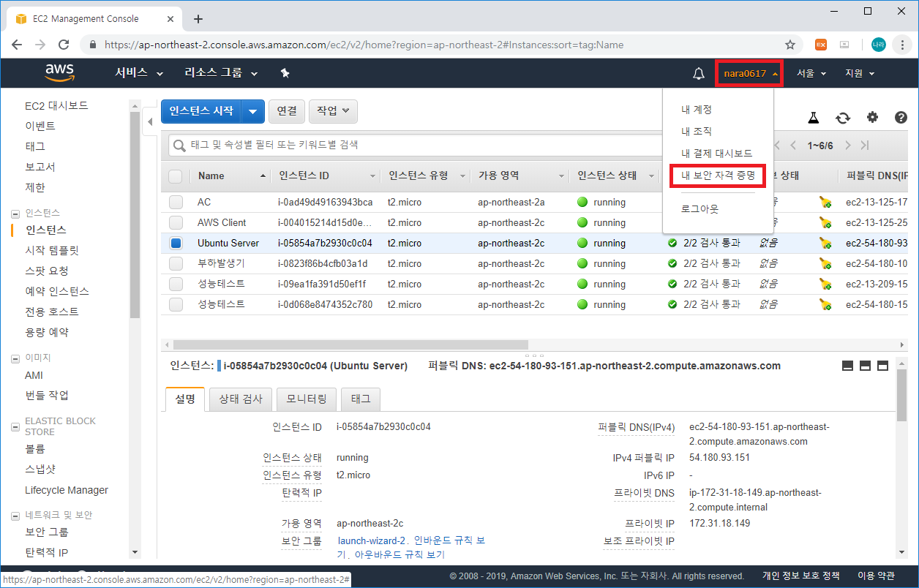Select 로그아웃 from account menu
This screenshot has height=588, width=919.
coord(699,209)
